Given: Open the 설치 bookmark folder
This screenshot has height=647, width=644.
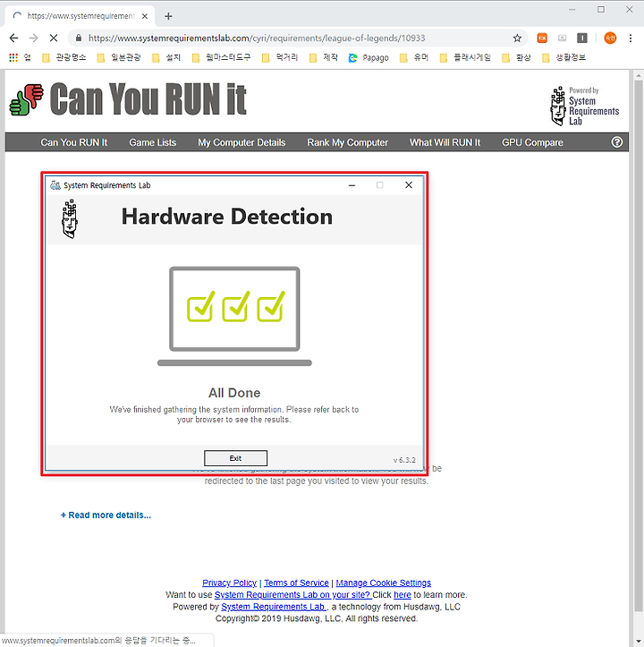Looking at the screenshot, I should [166, 57].
